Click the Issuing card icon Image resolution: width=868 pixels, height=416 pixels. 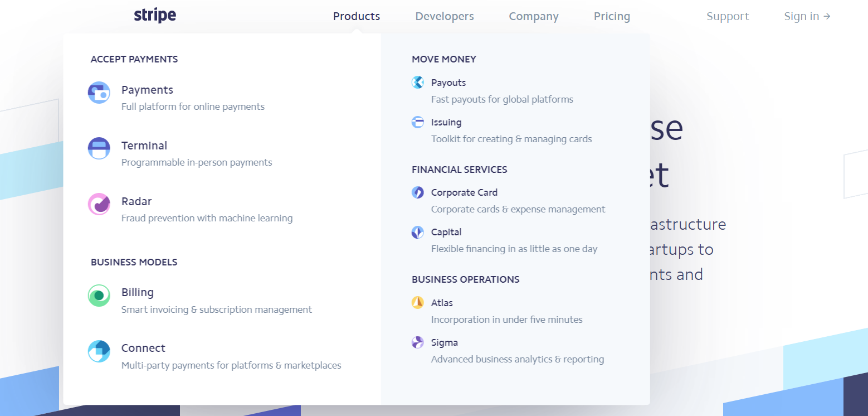click(418, 122)
